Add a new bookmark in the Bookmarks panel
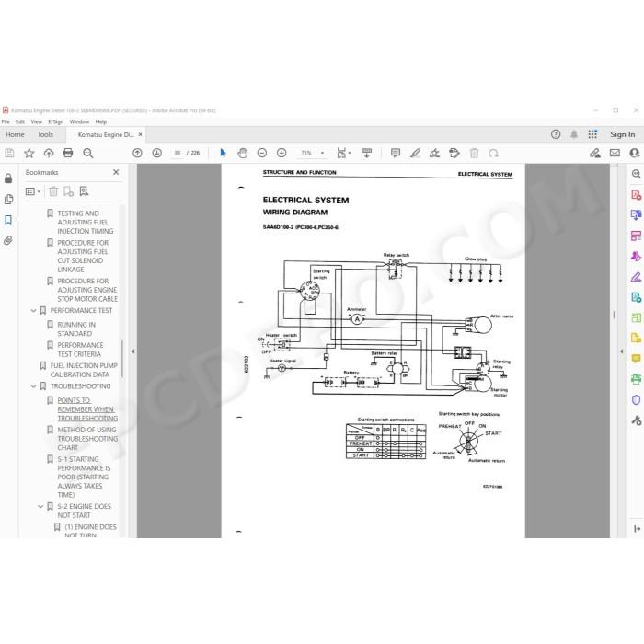 click(x=69, y=191)
